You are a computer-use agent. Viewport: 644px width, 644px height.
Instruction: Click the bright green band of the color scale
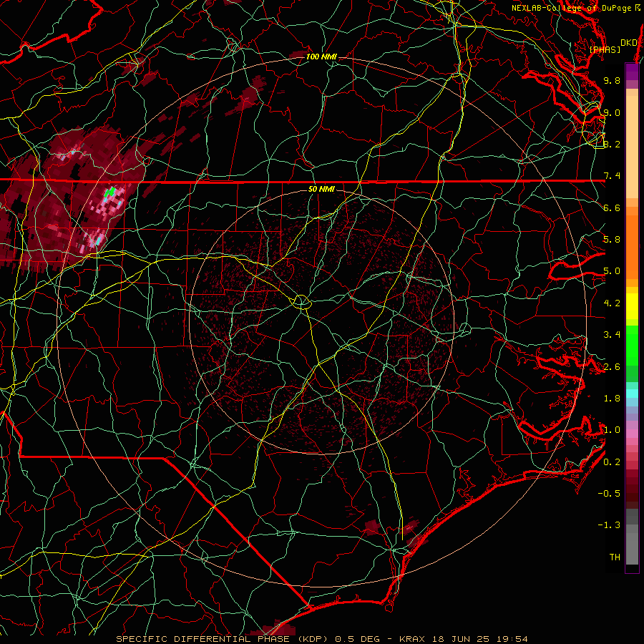pyautogui.click(x=632, y=345)
